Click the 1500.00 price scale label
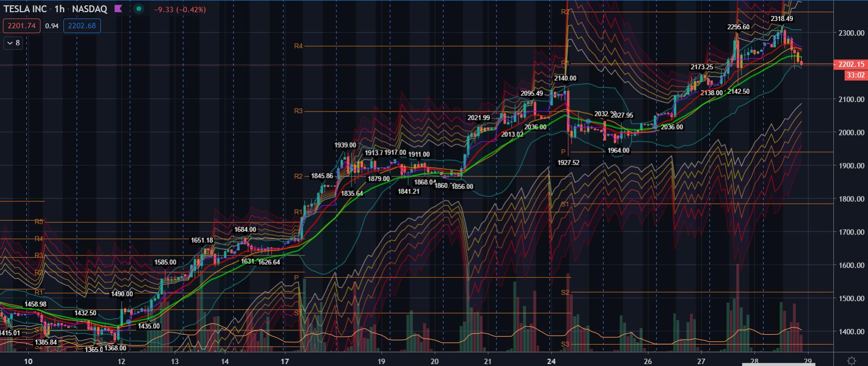Image resolution: width=868 pixels, height=366 pixels. pyautogui.click(x=851, y=298)
